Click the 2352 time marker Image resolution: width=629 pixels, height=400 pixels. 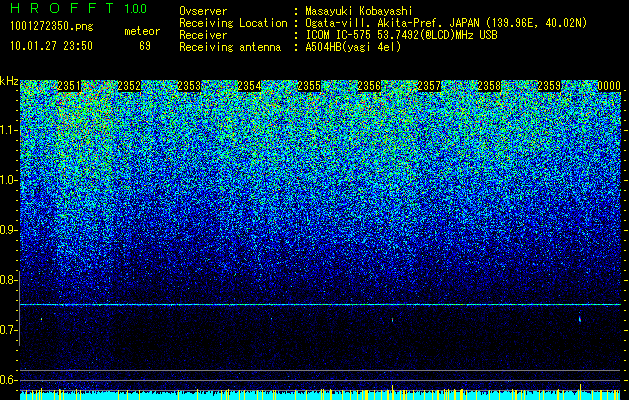129,86
